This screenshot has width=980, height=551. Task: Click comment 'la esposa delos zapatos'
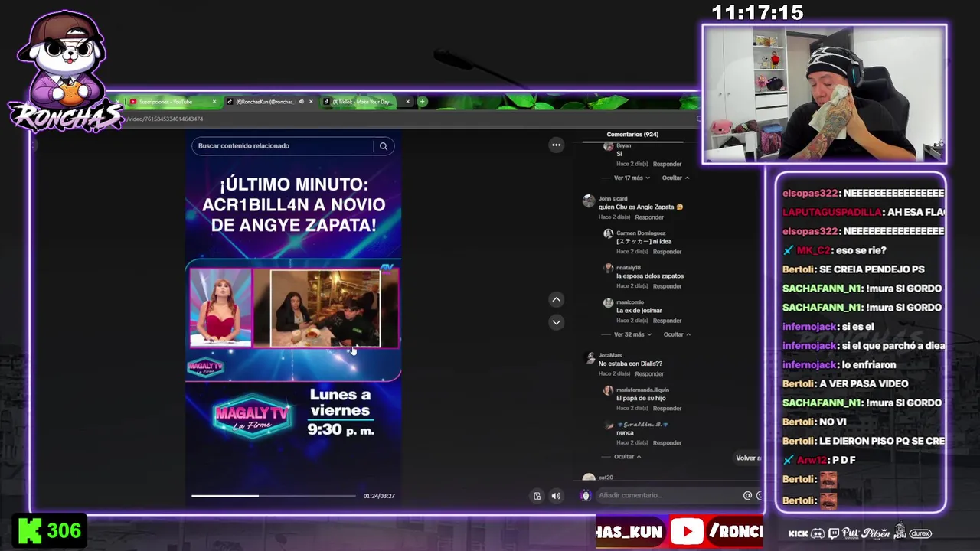pos(650,276)
